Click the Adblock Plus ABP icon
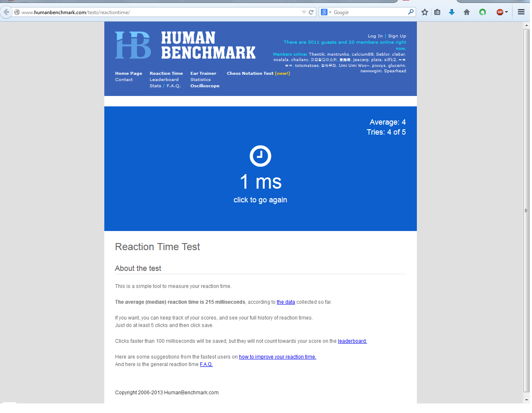532x413 pixels. tap(500, 12)
